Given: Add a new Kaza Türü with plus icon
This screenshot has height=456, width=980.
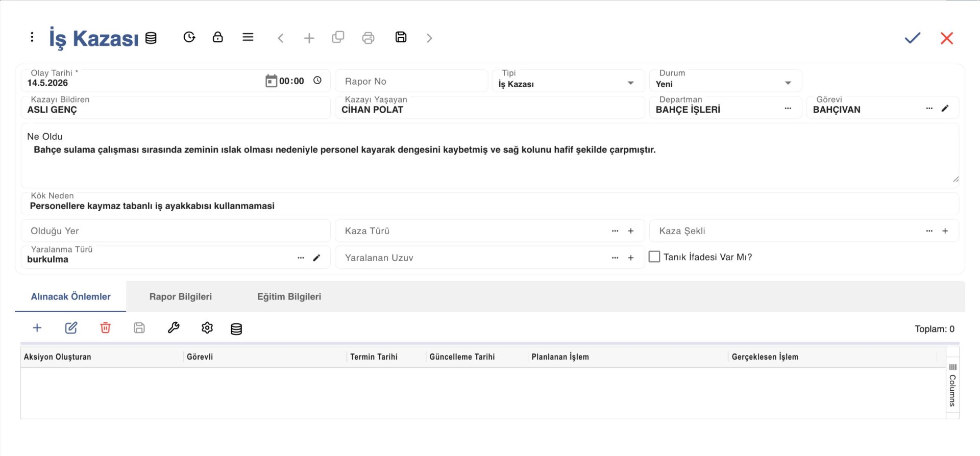Looking at the screenshot, I should [x=631, y=231].
